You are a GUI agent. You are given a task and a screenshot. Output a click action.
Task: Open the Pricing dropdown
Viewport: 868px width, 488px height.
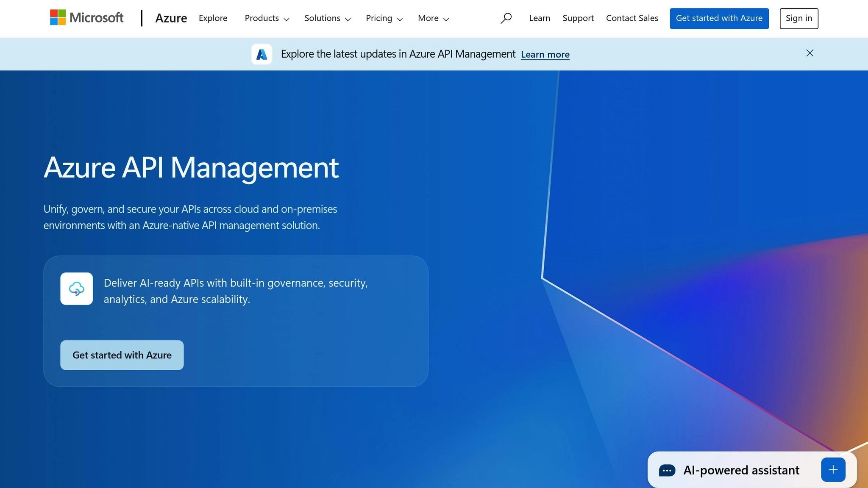[384, 18]
